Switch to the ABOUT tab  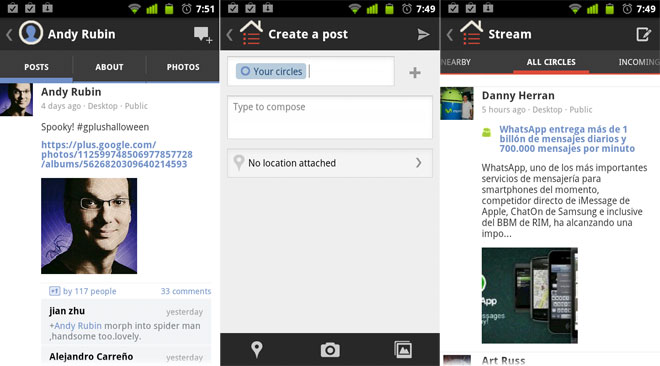pos(109,67)
